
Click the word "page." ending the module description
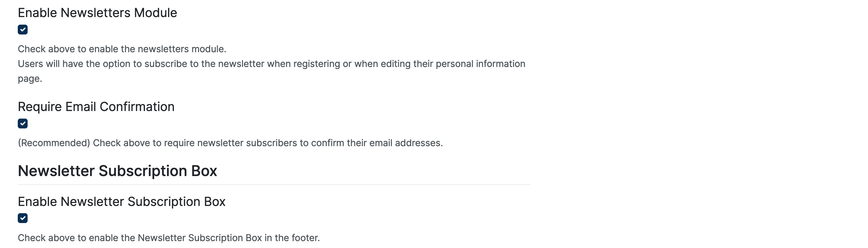coord(30,79)
